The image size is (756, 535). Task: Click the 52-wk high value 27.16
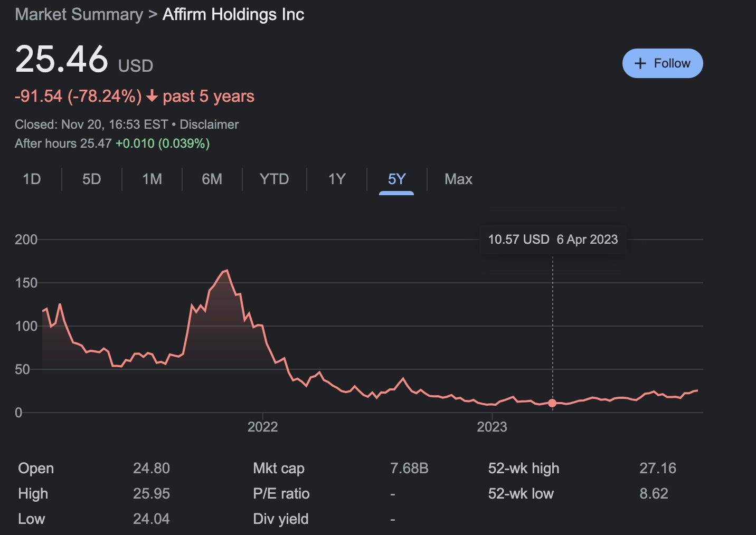tap(658, 469)
